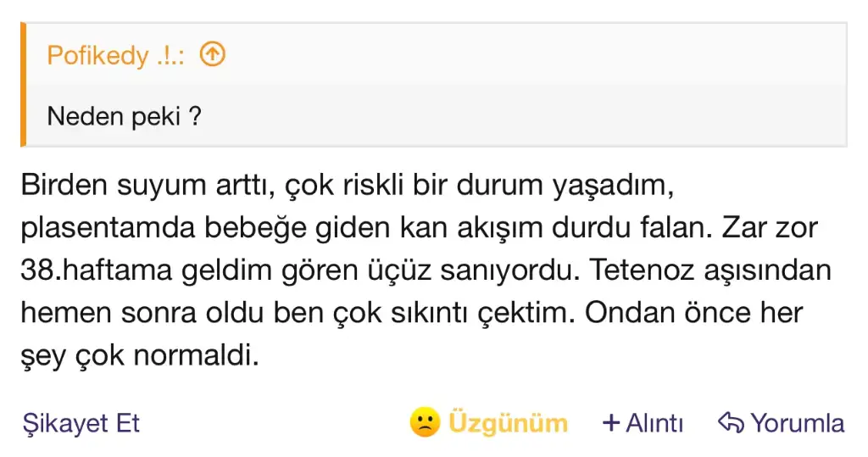Click the last line "şey çok normaldi."

coord(138,355)
